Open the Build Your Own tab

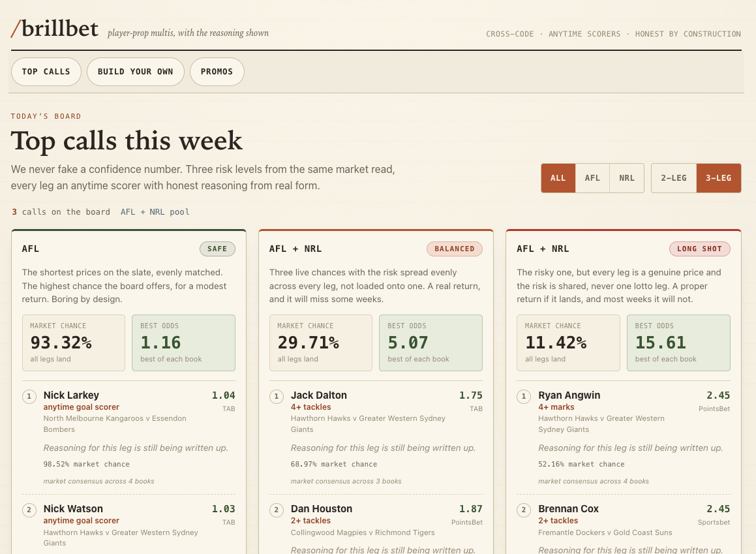tap(136, 72)
